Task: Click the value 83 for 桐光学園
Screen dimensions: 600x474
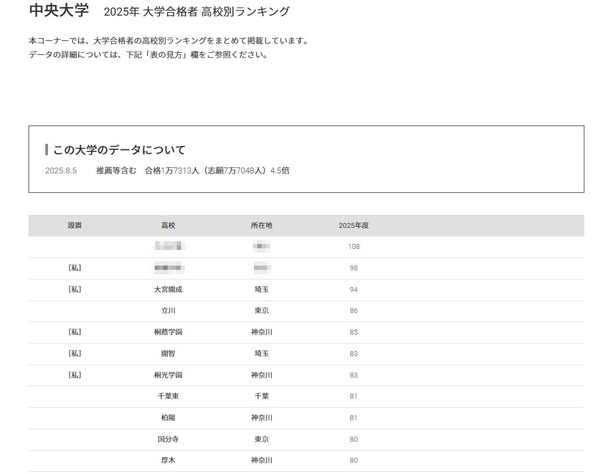Action: click(x=354, y=375)
